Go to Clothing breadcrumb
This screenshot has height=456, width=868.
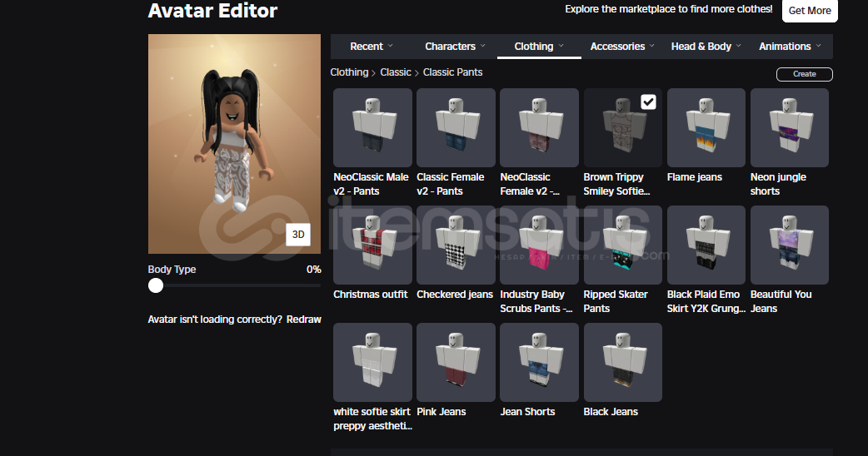coord(349,72)
